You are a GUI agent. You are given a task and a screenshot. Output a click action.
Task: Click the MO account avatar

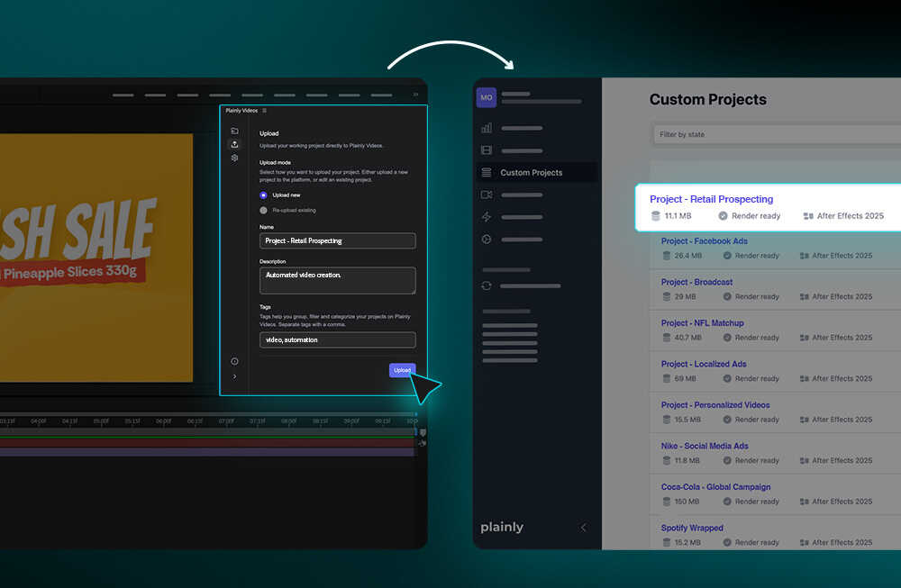point(487,97)
